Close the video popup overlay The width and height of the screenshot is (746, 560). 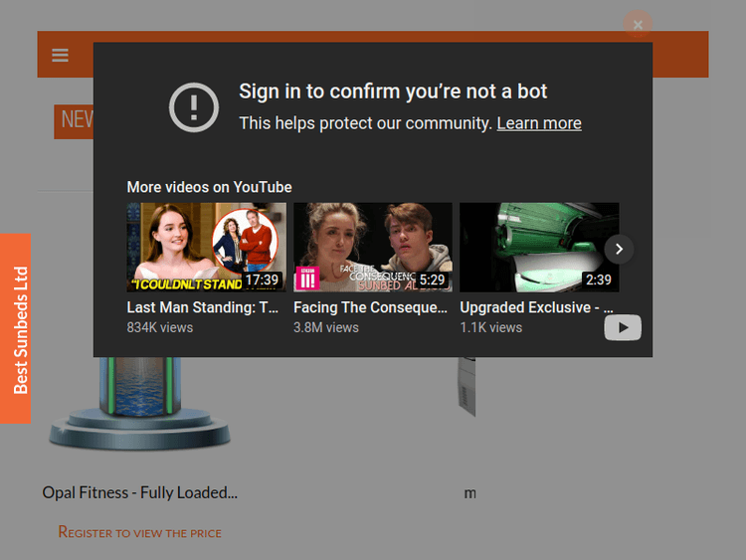coord(638,25)
